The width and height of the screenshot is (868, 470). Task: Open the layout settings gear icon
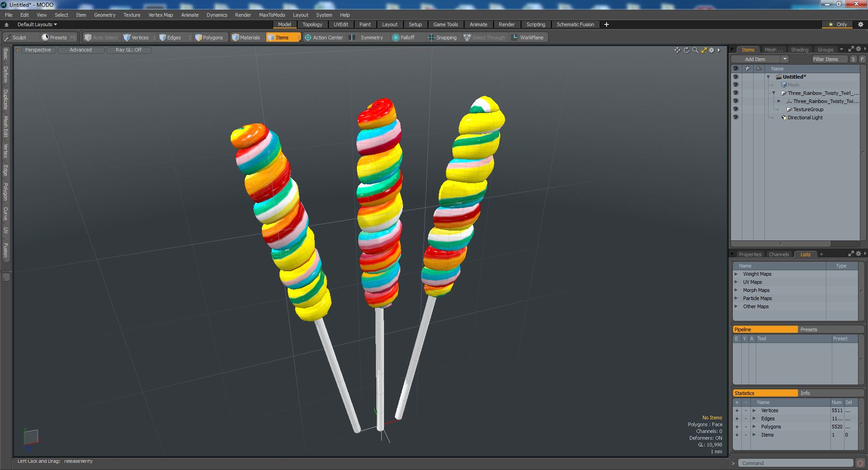[861, 24]
